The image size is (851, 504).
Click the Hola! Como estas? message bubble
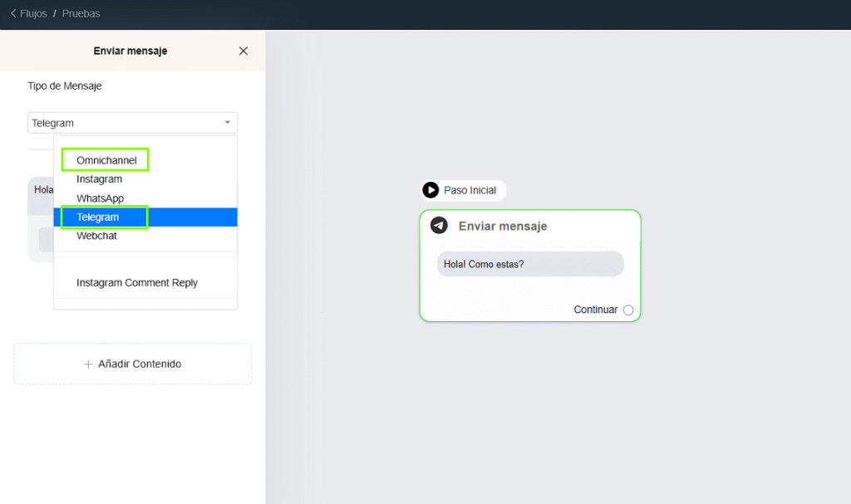click(529, 264)
